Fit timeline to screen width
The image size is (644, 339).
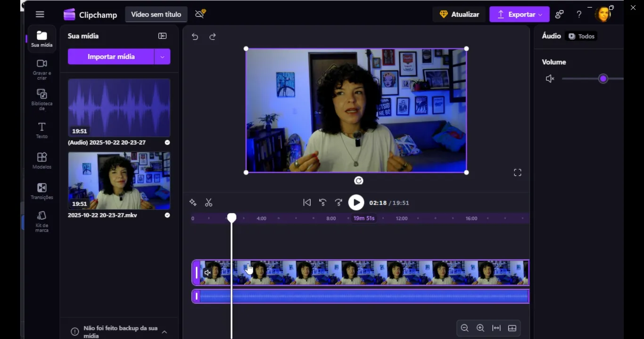pos(496,328)
